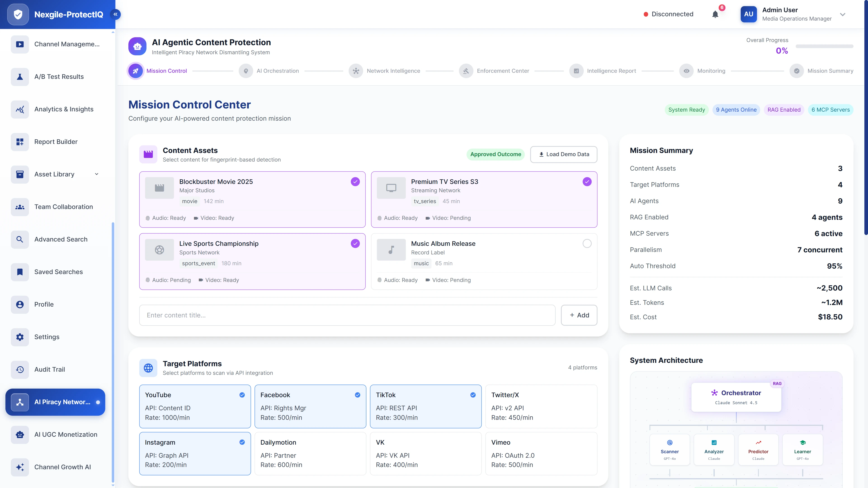The width and height of the screenshot is (868, 488).
Task: Enable Twitter/X as a target platform
Action: [541, 406]
